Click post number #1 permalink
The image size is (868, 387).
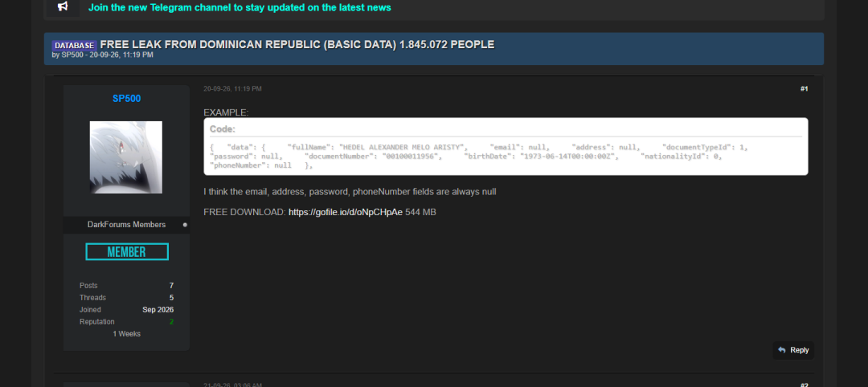804,89
